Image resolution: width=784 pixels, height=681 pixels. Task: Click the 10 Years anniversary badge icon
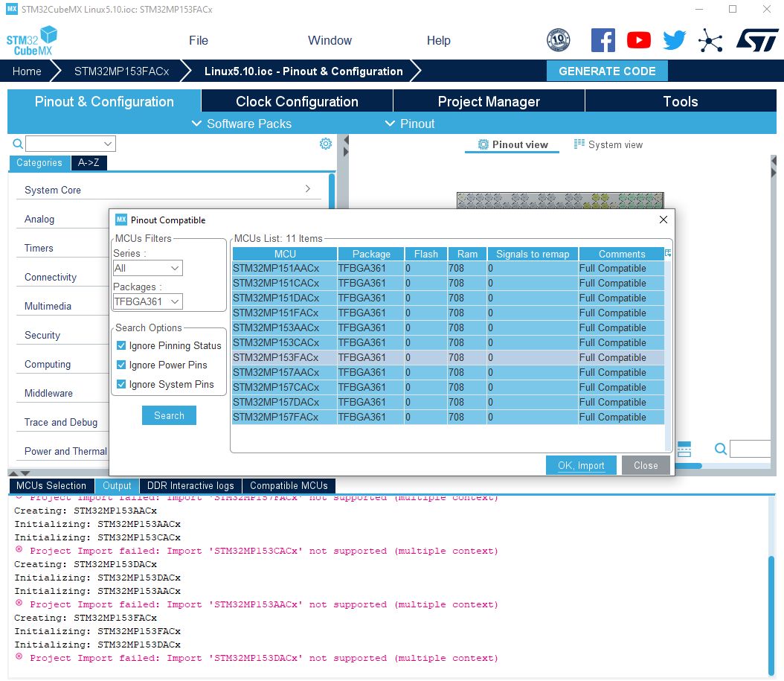click(x=557, y=40)
